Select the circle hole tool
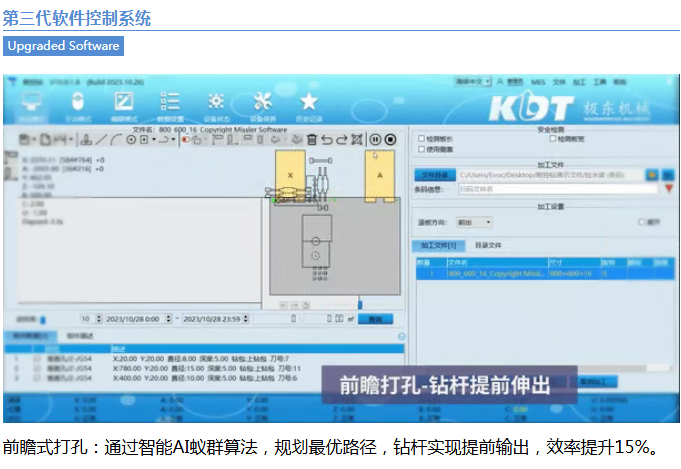Viewport: 681px width, 469px height. click(131, 140)
